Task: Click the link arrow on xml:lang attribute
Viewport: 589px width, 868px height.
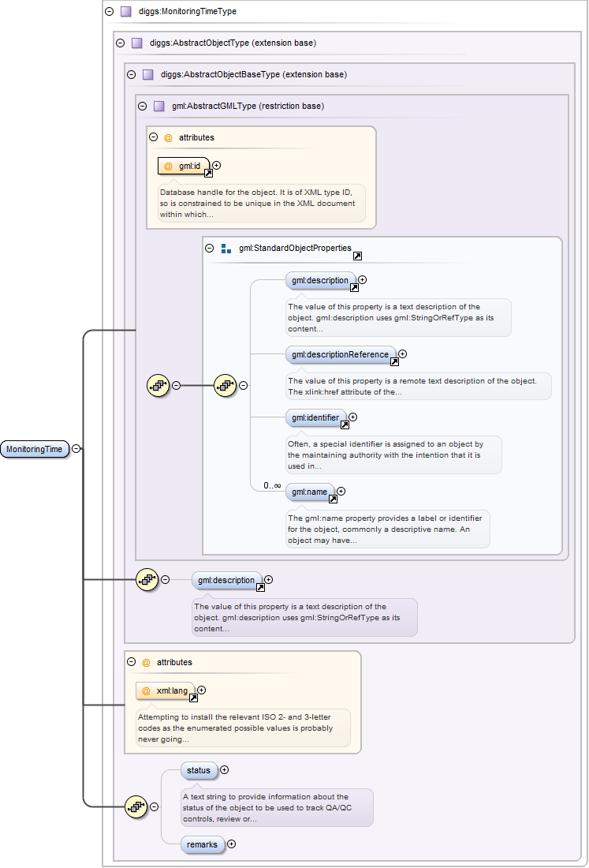Action: pos(193,698)
